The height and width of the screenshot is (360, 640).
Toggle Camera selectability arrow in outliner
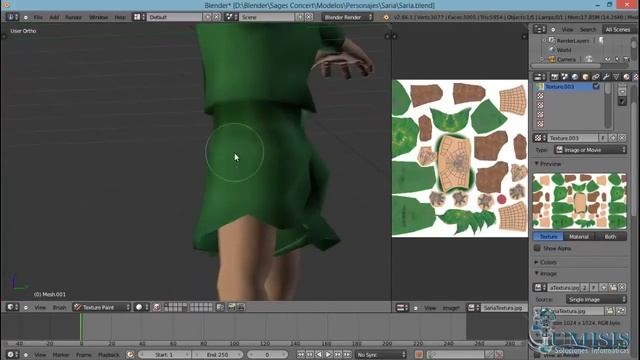pyautogui.click(x=617, y=60)
